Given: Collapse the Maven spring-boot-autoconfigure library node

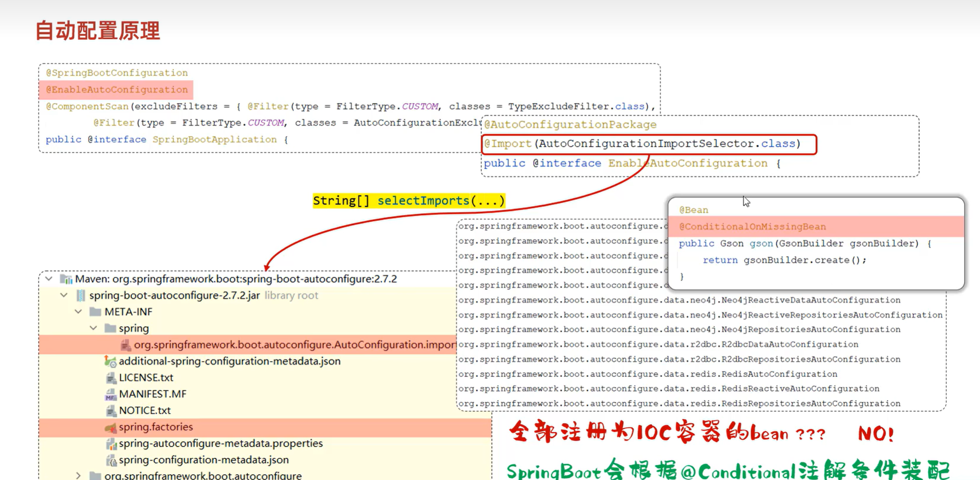Looking at the screenshot, I should point(49,279).
